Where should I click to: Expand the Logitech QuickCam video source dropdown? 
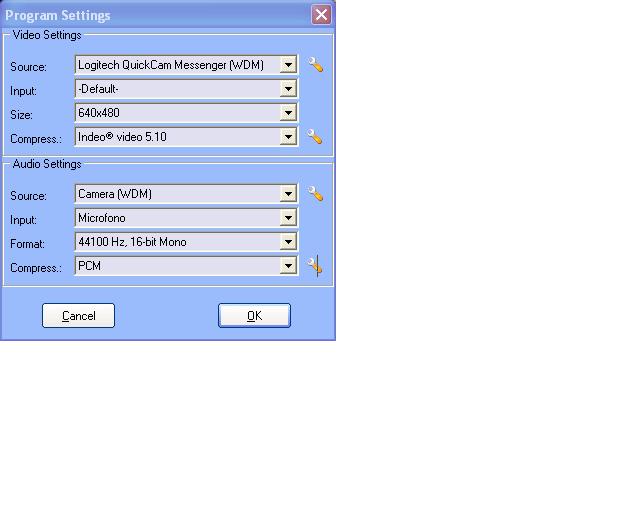288,65
